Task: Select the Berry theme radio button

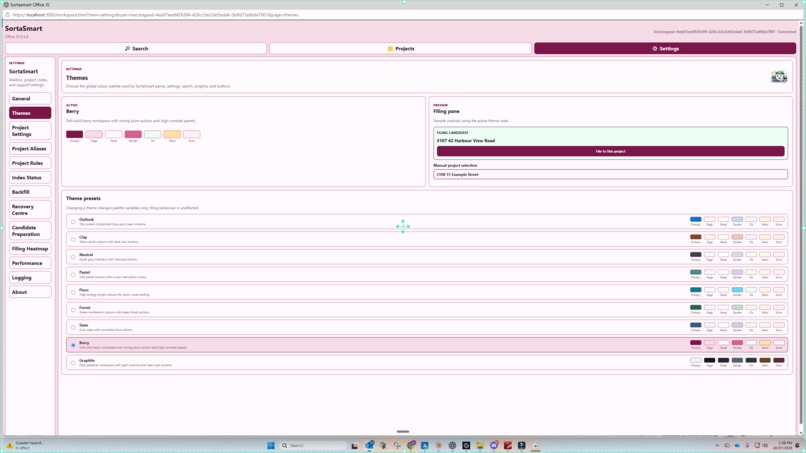Action: [73, 345]
